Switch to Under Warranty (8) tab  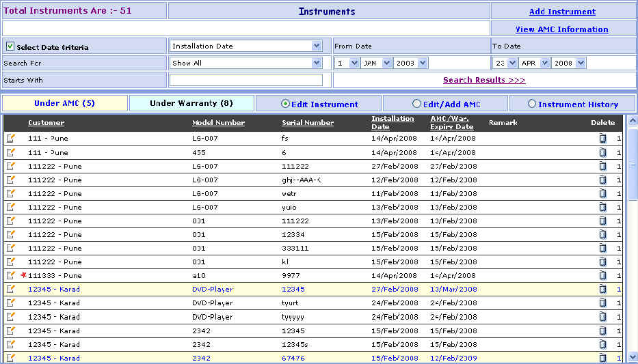click(191, 104)
